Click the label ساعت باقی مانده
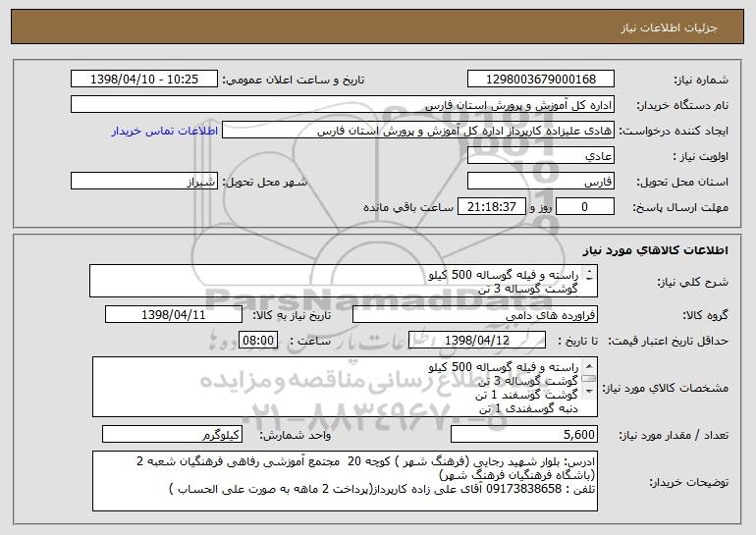The image size is (756, 535). pyautogui.click(x=408, y=207)
